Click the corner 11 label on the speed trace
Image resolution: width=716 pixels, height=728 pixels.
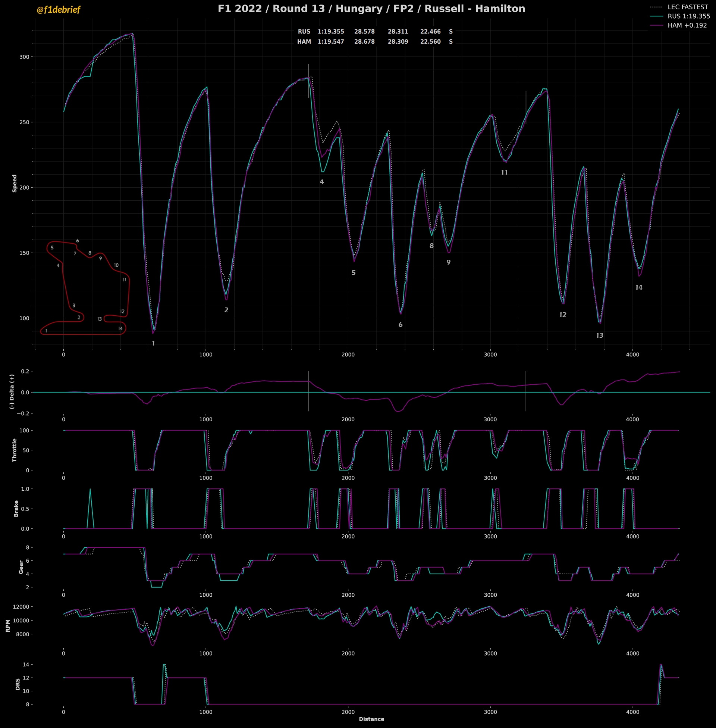pos(504,172)
